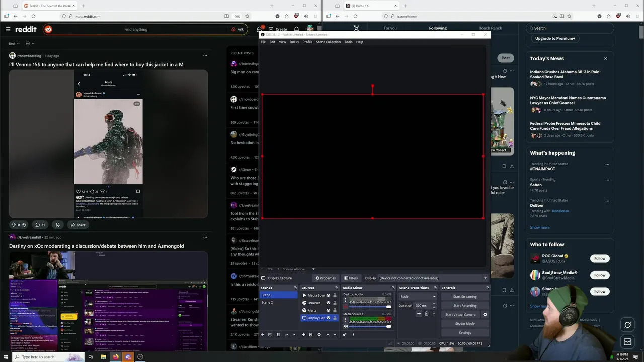
Task: Open options for #TNAIMPACT trend
Action: coord(607,164)
